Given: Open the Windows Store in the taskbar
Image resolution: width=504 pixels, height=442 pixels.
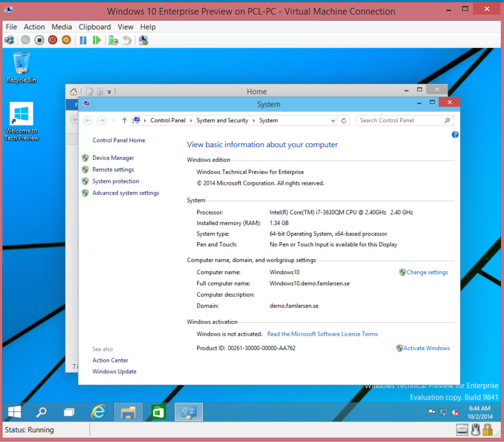Looking at the screenshot, I should coord(159,412).
